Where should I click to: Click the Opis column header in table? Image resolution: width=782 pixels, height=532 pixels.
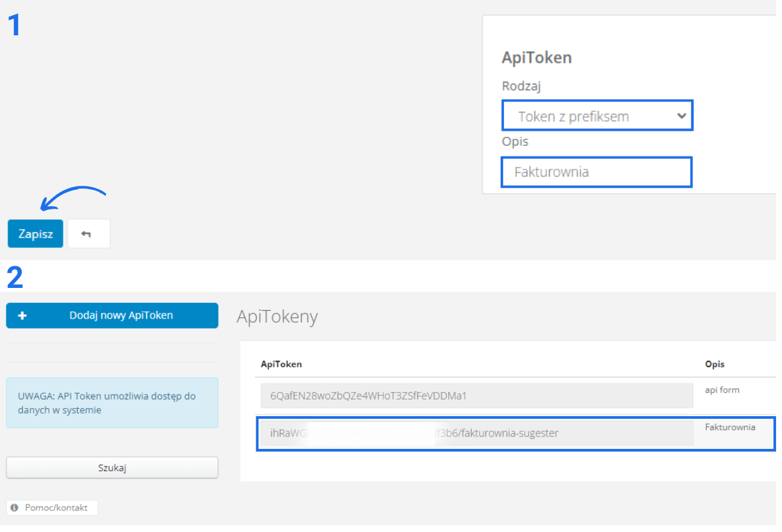(x=715, y=364)
